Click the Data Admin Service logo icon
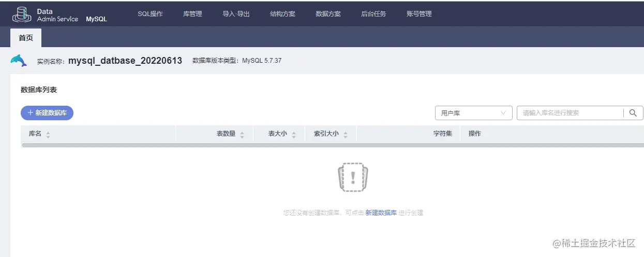The image size is (644, 257). (x=22, y=15)
